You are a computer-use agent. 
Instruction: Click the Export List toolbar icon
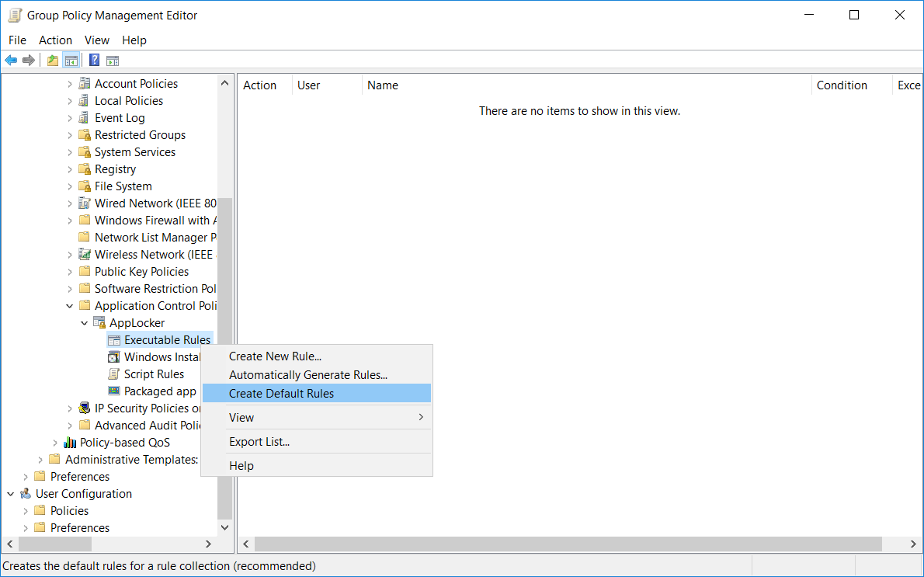52,60
